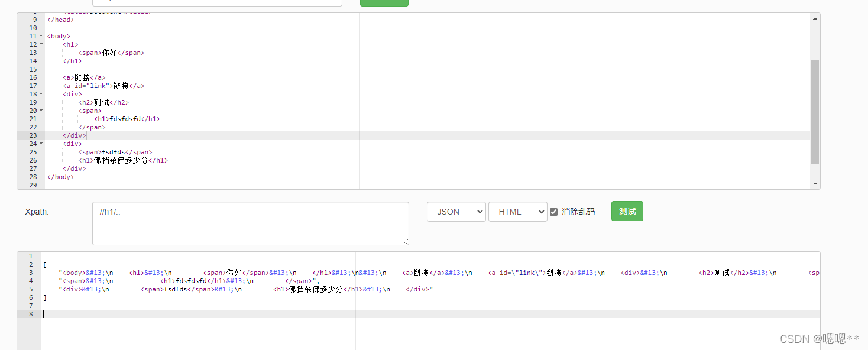Click the h2 测试 line in the editor
Image resolution: width=868 pixels, height=350 pixels.
tap(103, 102)
